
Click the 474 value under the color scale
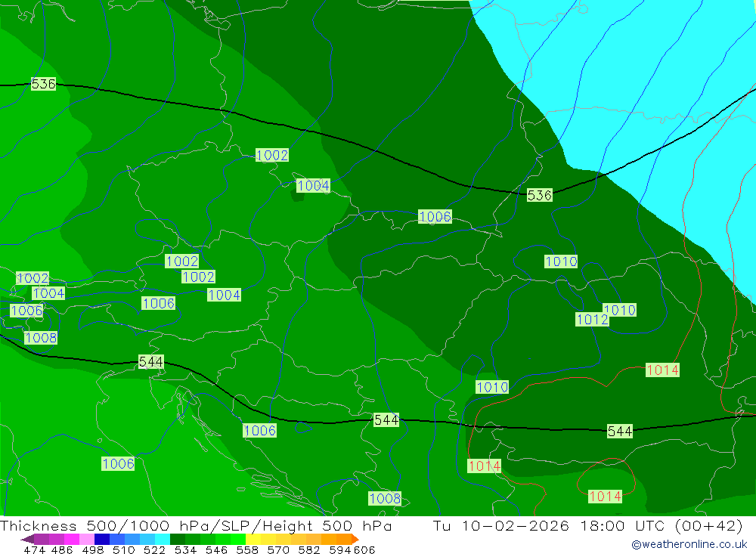pyautogui.click(x=35, y=549)
